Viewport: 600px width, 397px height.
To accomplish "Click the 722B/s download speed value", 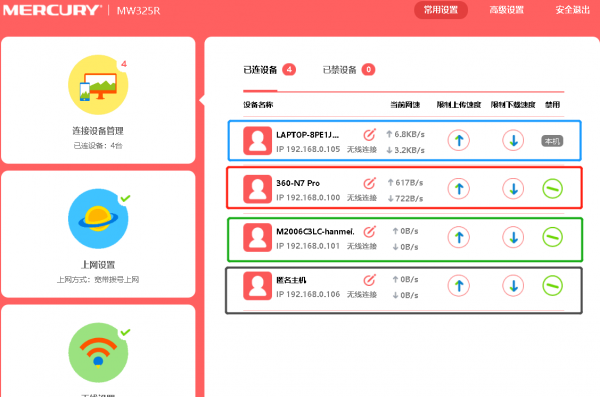I will pos(409,199).
